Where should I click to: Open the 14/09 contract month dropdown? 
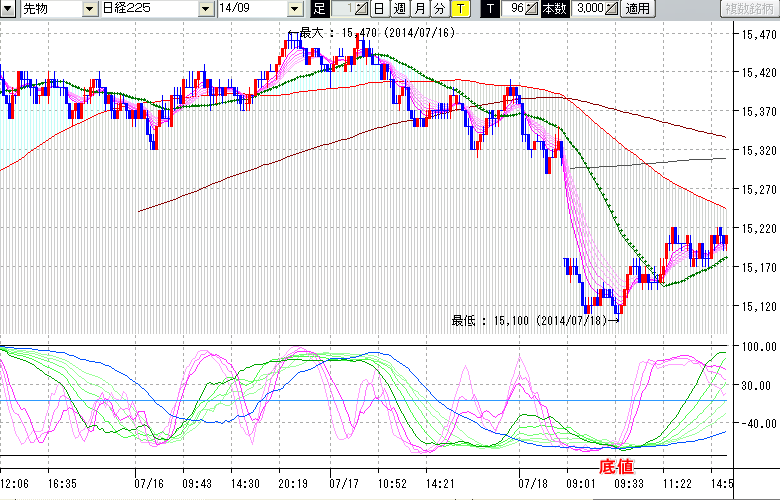(x=294, y=9)
